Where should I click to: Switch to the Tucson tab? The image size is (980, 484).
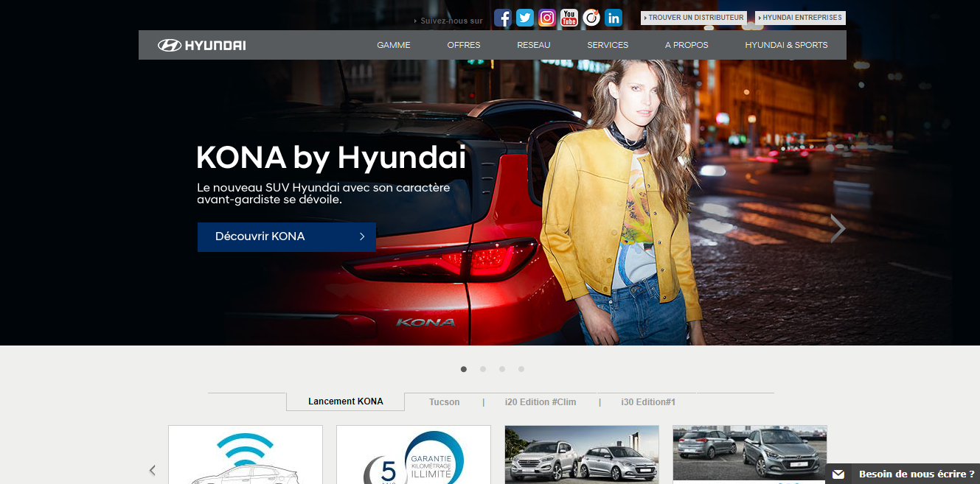(445, 402)
